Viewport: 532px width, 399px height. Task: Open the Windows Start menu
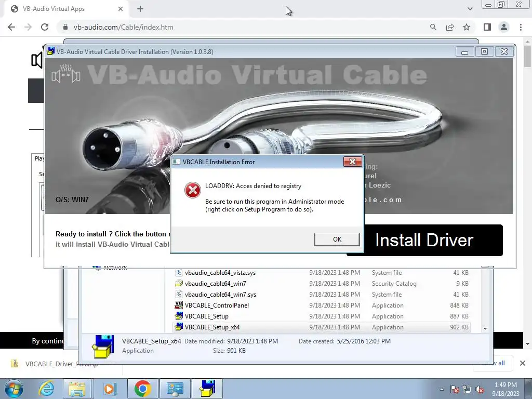(x=14, y=389)
